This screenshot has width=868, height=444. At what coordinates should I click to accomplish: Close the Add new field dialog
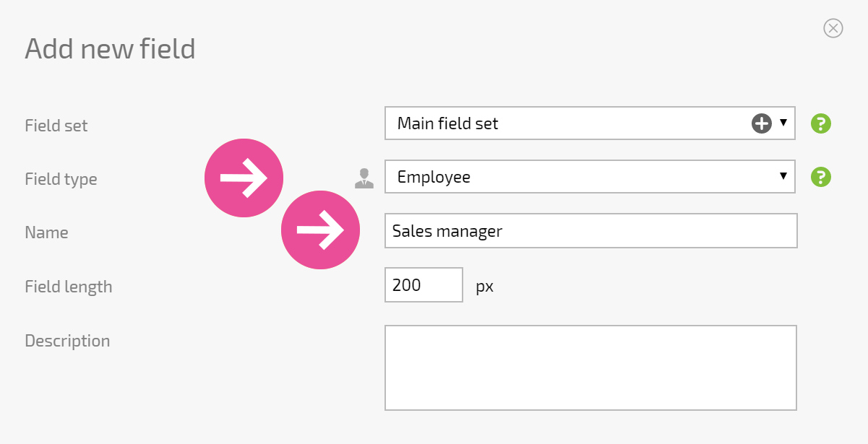point(833,28)
